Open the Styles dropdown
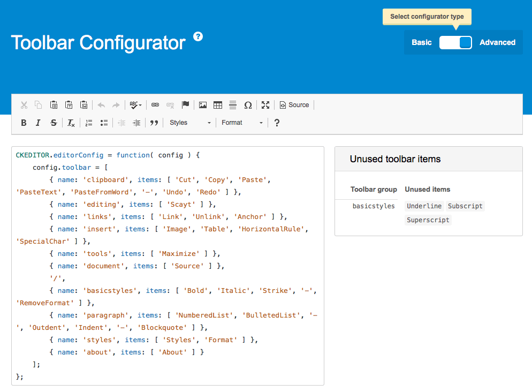 (x=190, y=123)
